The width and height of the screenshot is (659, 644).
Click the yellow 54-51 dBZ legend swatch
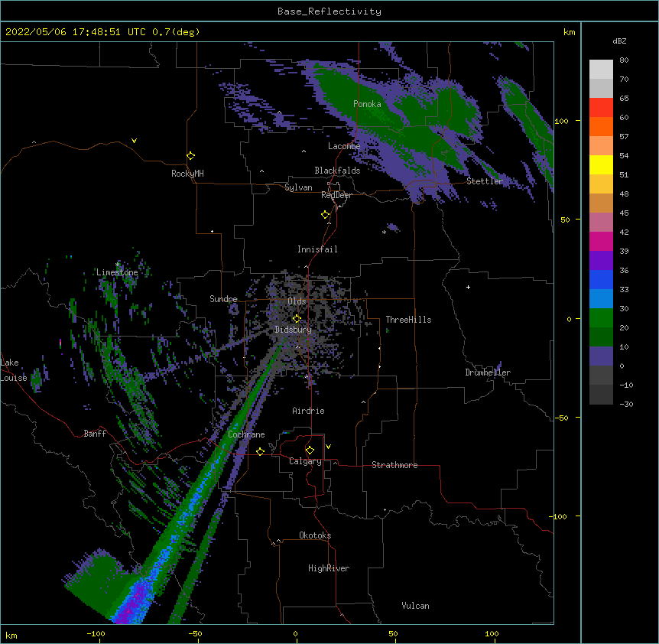(x=601, y=164)
